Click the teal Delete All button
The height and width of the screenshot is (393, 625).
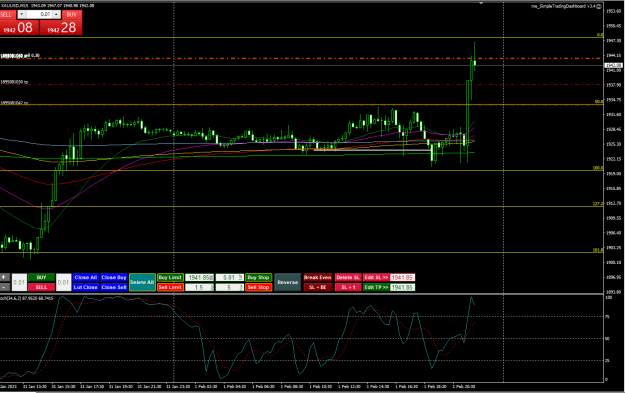click(142, 282)
